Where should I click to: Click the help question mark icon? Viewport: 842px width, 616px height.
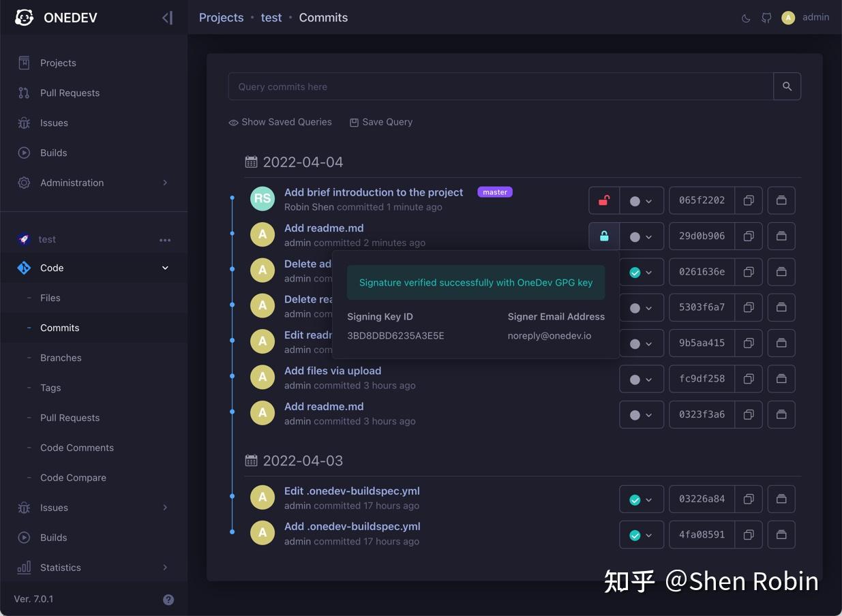click(168, 600)
